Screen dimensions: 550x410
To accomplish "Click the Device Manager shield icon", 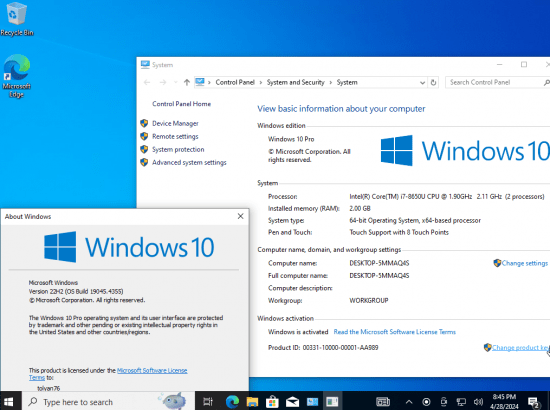I will pyautogui.click(x=144, y=123).
